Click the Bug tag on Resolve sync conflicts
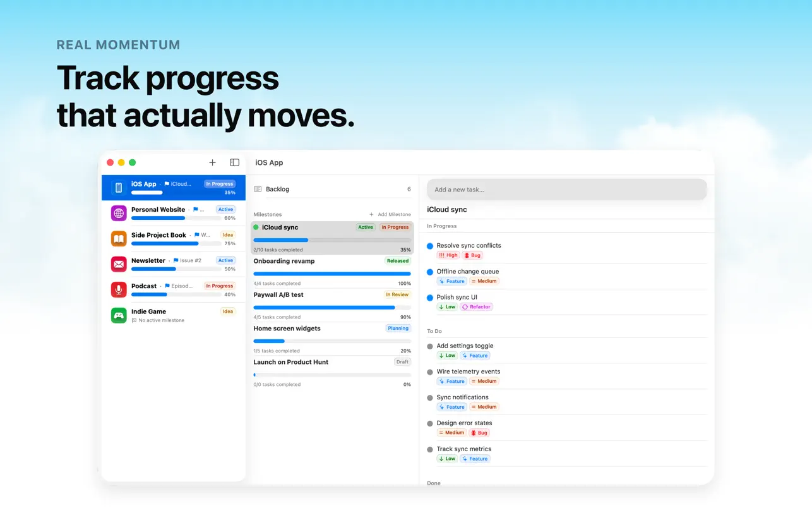Viewport: 812px width, 508px height. (x=473, y=255)
